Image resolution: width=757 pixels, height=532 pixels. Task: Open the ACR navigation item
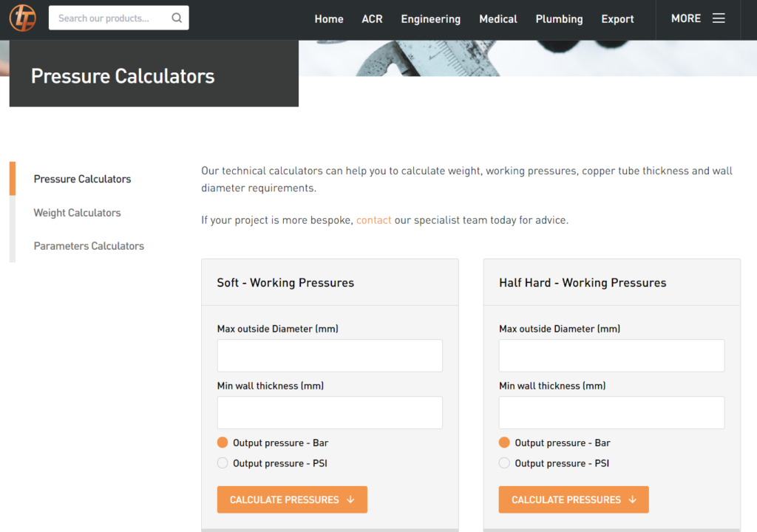pos(372,18)
